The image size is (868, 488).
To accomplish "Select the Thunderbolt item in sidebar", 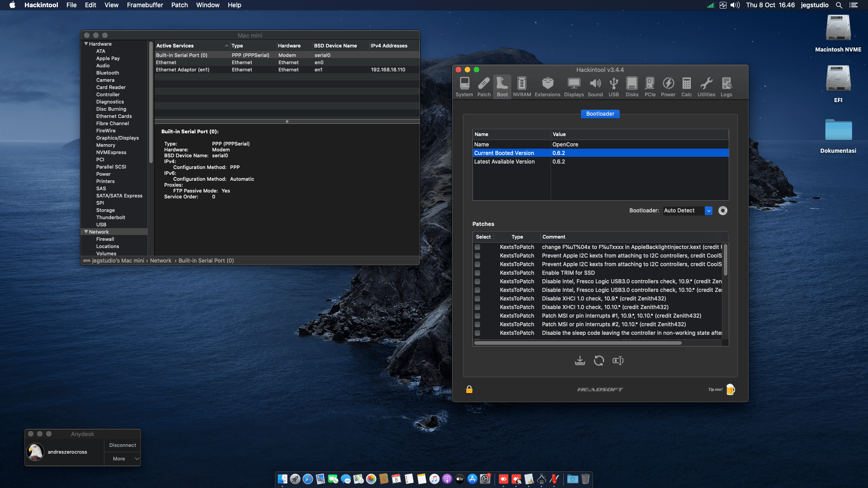I will (110, 217).
